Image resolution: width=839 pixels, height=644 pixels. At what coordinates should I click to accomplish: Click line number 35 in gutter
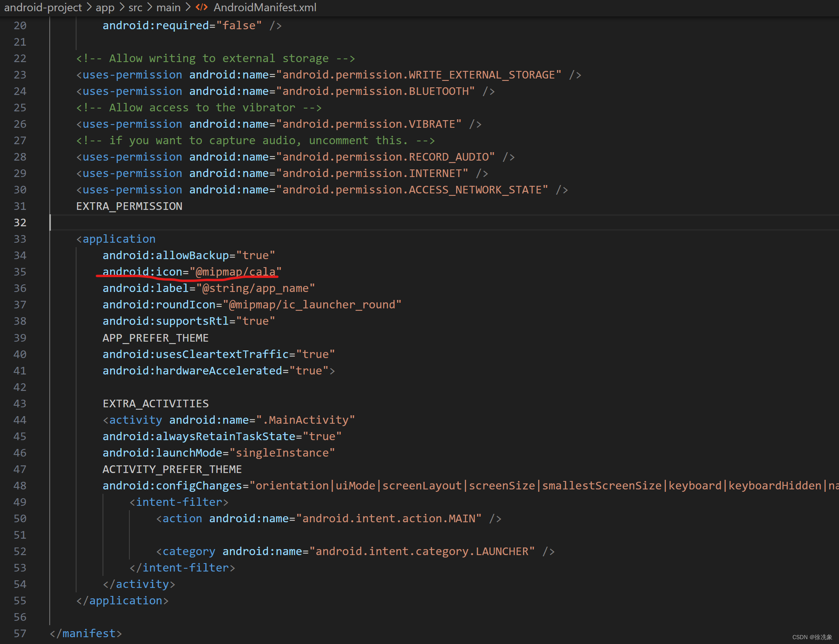pyautogui.click(x=20, y=272)
